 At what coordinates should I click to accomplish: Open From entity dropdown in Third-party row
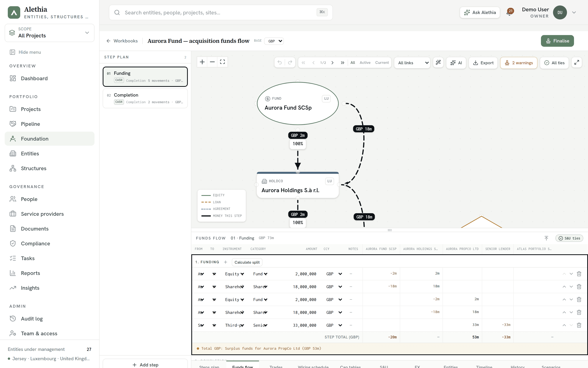point(201,325)
